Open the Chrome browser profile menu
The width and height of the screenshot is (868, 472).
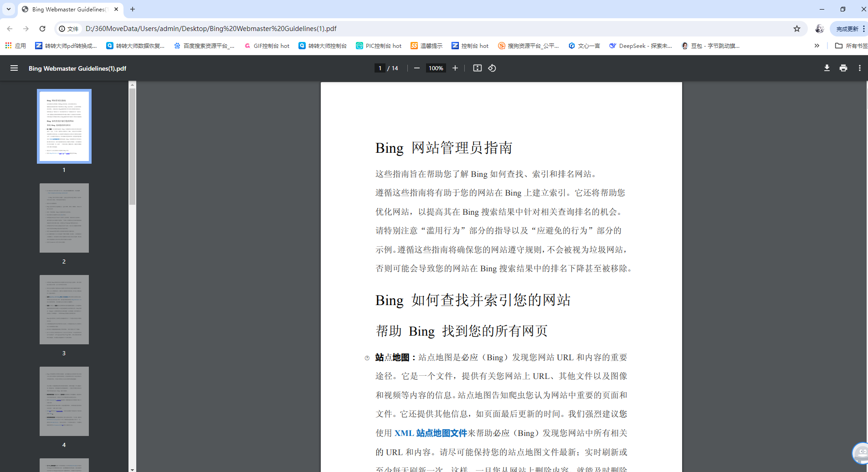click(x=820, y=28)
